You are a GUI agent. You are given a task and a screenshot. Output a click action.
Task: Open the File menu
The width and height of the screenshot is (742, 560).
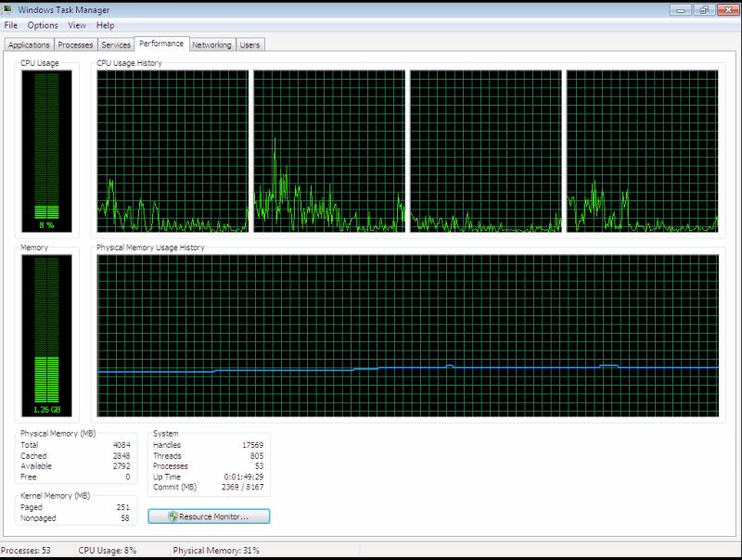click(x=11, y=25)
